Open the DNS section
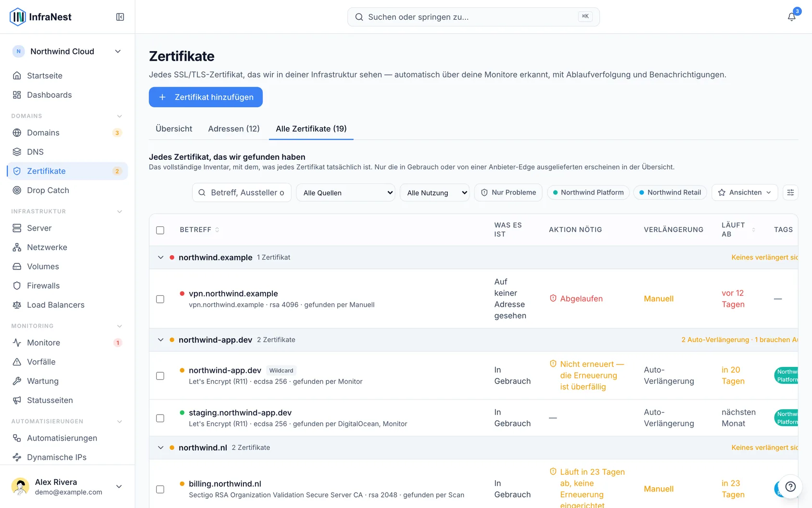The image size is (812, 508). tap(67, 152)
